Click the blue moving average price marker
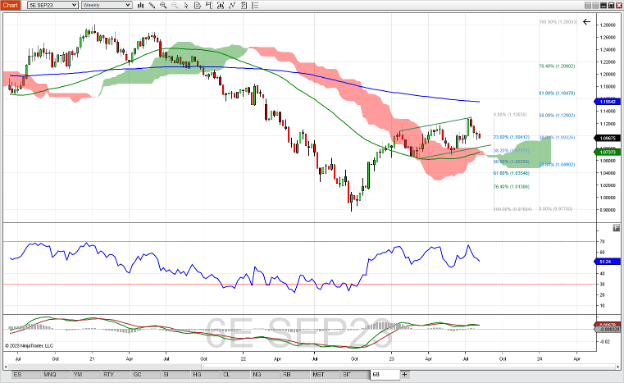 point(608,102)
